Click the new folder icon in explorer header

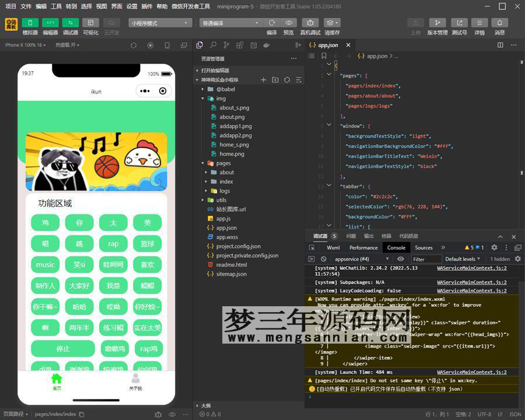coord(275,80)
